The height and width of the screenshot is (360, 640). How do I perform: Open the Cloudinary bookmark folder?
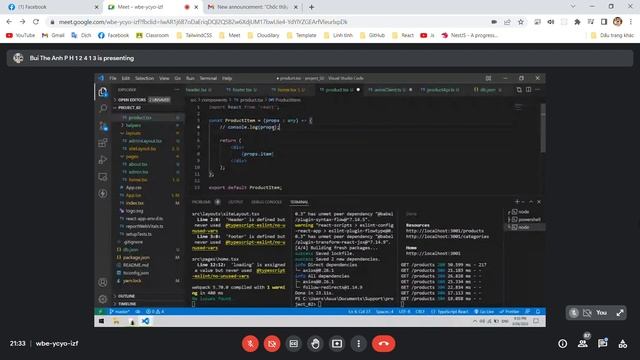coord(263,36)
